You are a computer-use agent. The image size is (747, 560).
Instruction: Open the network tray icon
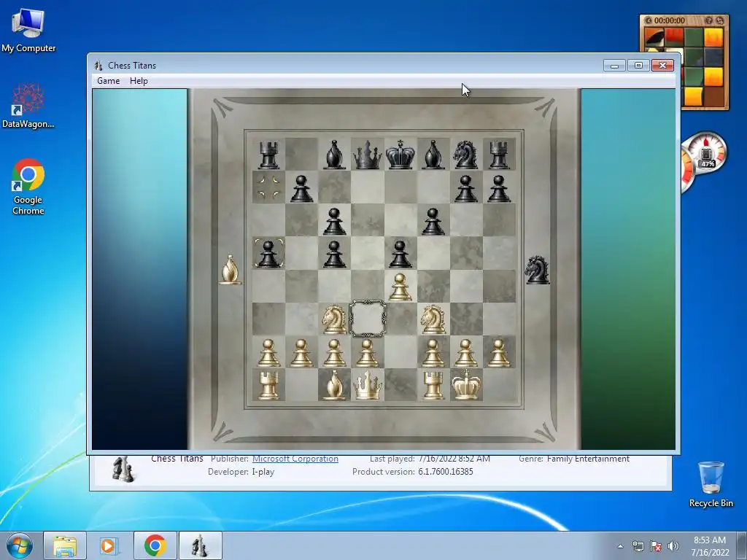pos(638,546)
